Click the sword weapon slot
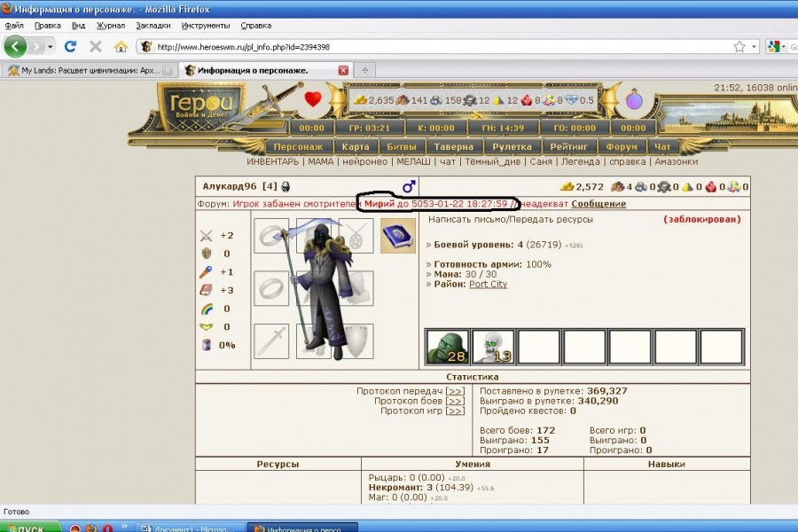Screen dimensions: 798x532 coord(271,341)
